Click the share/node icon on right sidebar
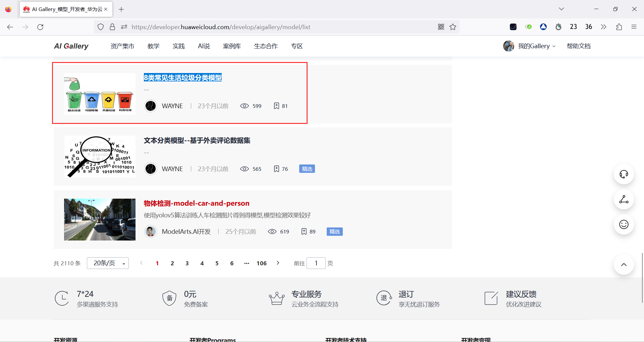The height and width of the screenshot is (342, 644). coord(624,199)
